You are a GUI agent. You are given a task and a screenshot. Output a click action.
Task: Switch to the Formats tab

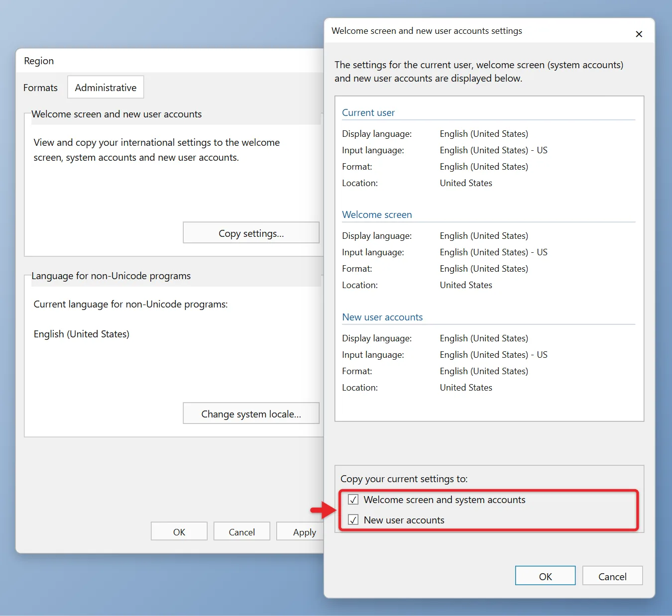[x=40, y=88]
